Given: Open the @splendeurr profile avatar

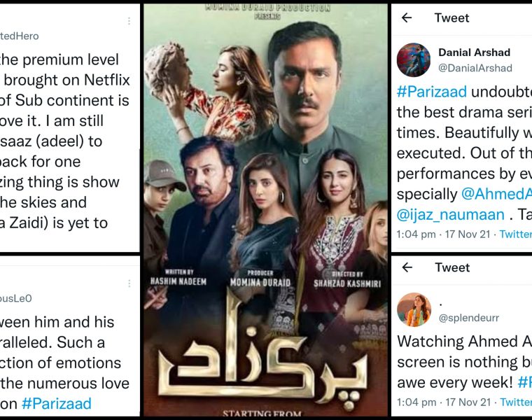Looking at the screenshot, I should point(413,309).
